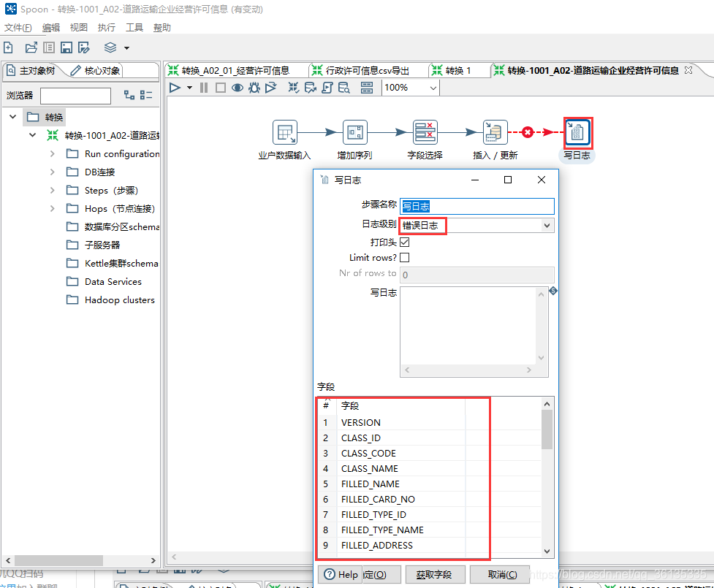The height and width of the screenshot is (588, 714).
Task: Click the debug bug icon
Action: tap(254, 88)
